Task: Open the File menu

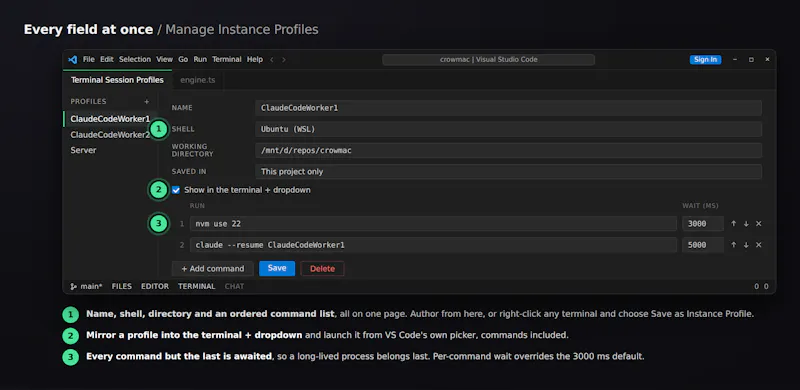Action: click(x=89, y=59)
